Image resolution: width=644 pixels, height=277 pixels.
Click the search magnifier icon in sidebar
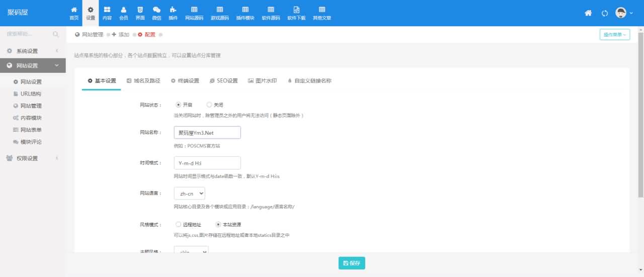(56, 34)
